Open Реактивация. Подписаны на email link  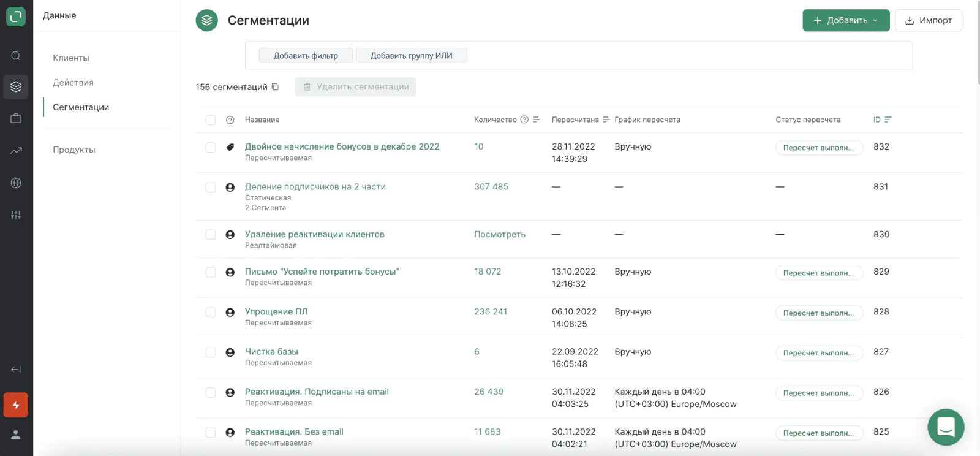click(317, 392)
